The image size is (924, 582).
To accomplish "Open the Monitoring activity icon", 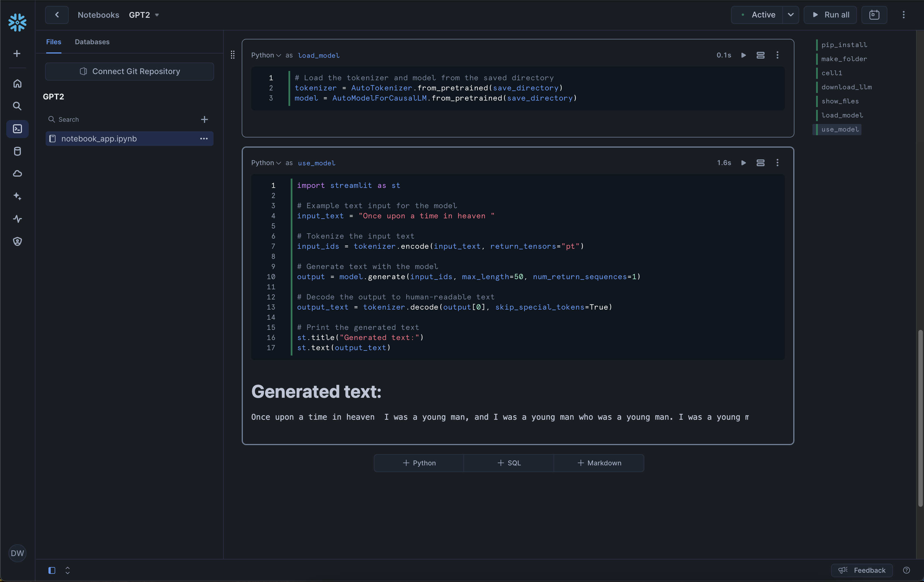I will pyautogui.click(x=17, y=219).
